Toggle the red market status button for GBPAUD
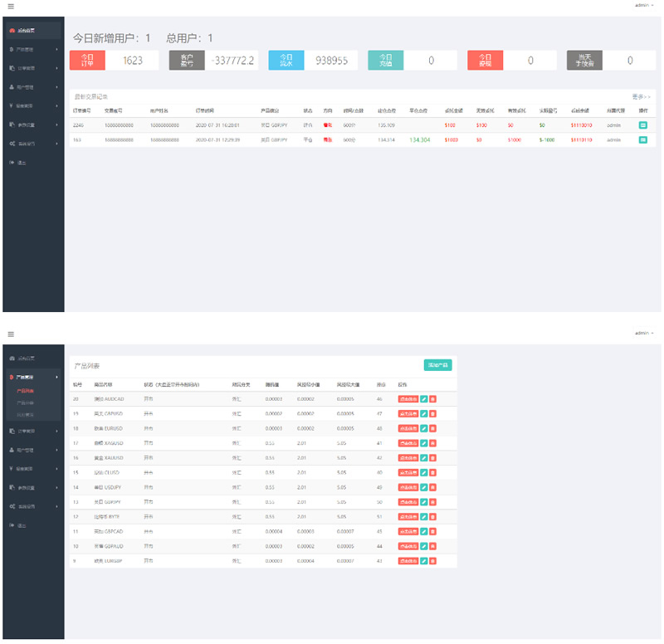 click(408, 545)
